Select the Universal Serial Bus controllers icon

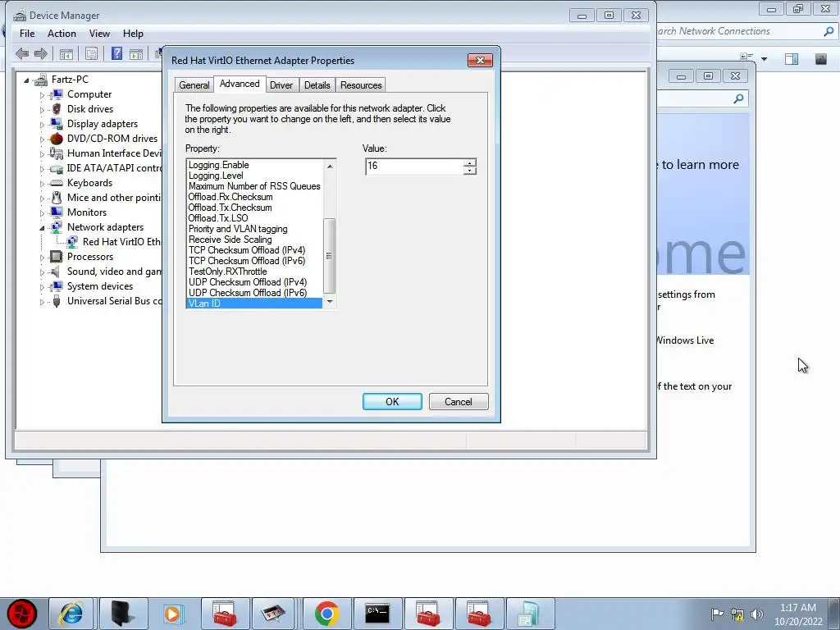pos(57,301)
